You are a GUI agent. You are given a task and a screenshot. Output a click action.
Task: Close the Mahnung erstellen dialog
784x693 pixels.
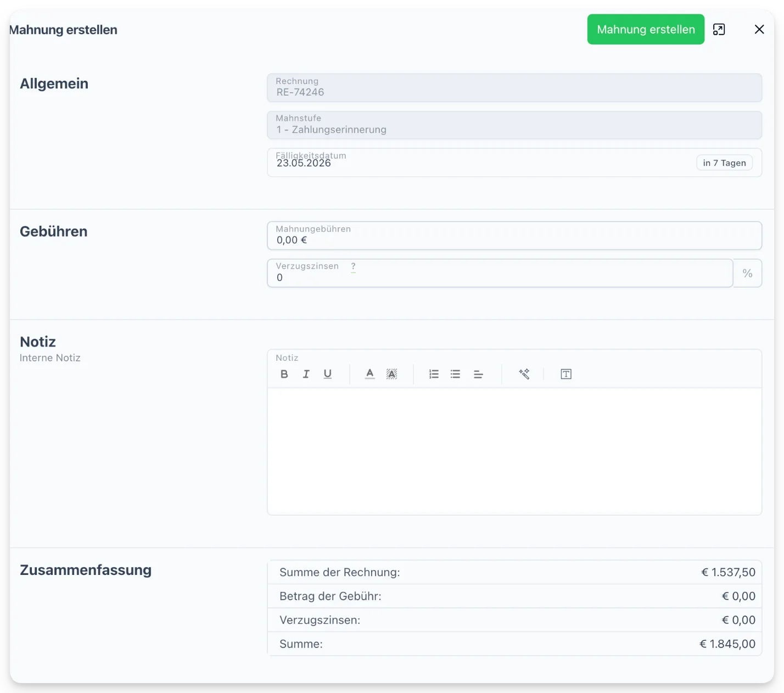[x=759, y=30]
